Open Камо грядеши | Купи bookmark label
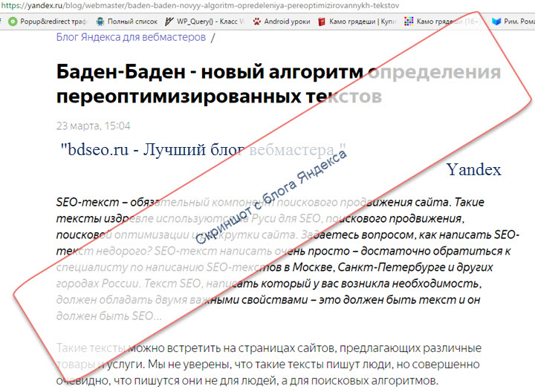Screen dimensions: 535x392 [x=363, y=22]
